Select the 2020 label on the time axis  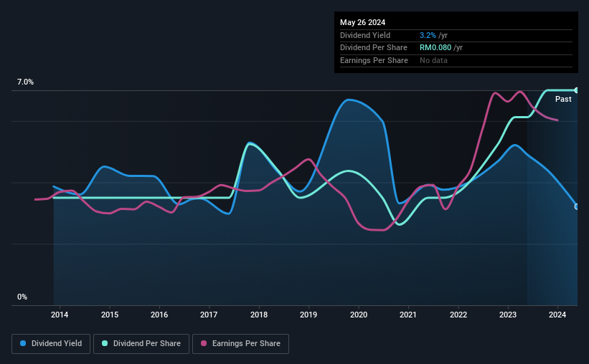click(359, 315)
